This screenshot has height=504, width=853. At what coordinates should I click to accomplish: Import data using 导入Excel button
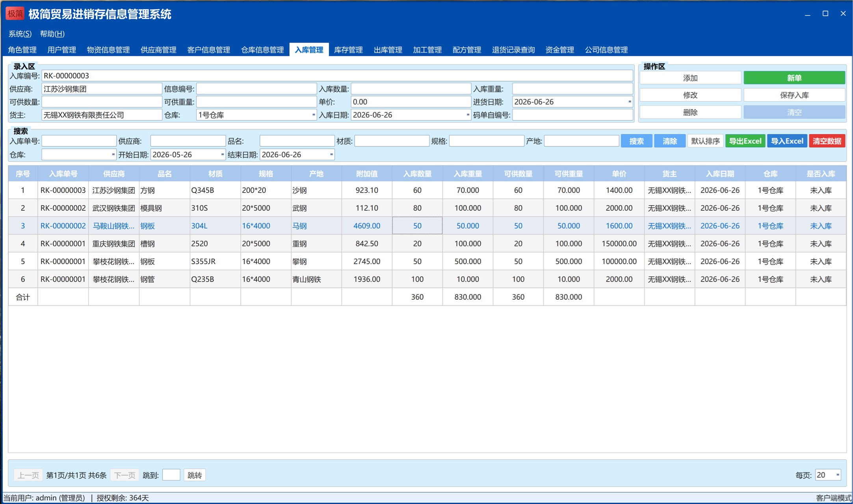point(787,141)
